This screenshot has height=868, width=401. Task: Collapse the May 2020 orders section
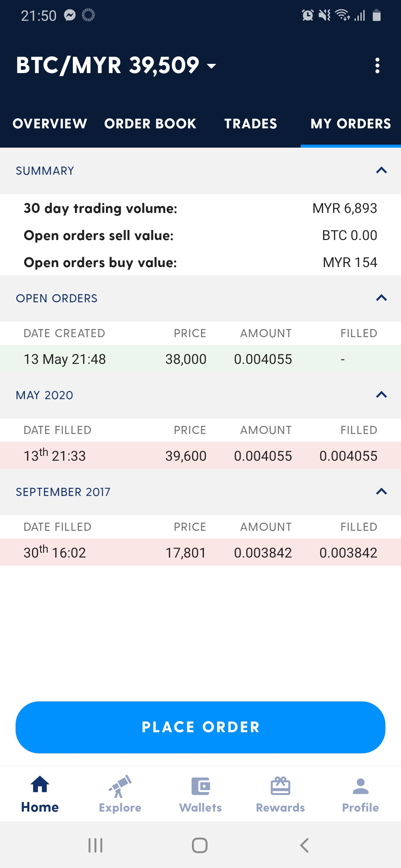(381, 395)
